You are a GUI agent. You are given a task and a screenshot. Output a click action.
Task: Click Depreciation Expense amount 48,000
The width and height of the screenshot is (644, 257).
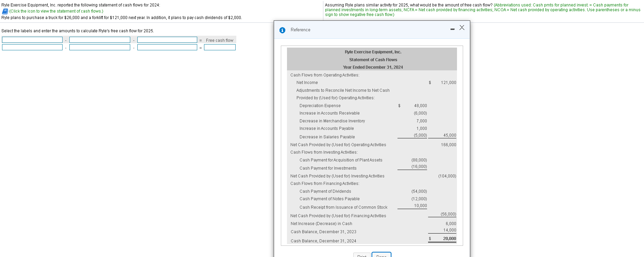[420, 106]
